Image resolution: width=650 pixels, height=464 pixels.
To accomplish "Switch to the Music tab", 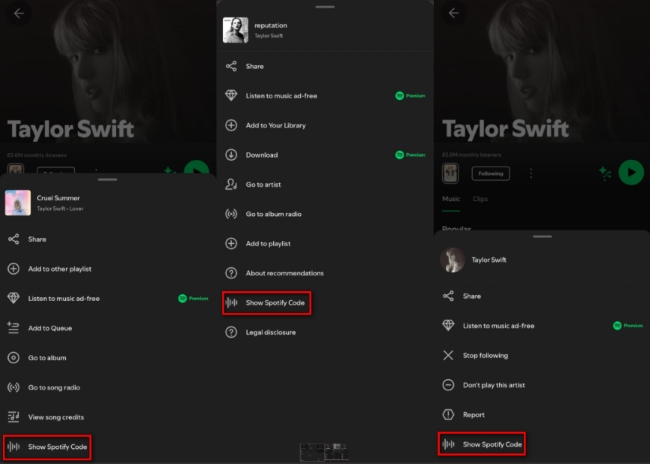I will coord(451,199).
